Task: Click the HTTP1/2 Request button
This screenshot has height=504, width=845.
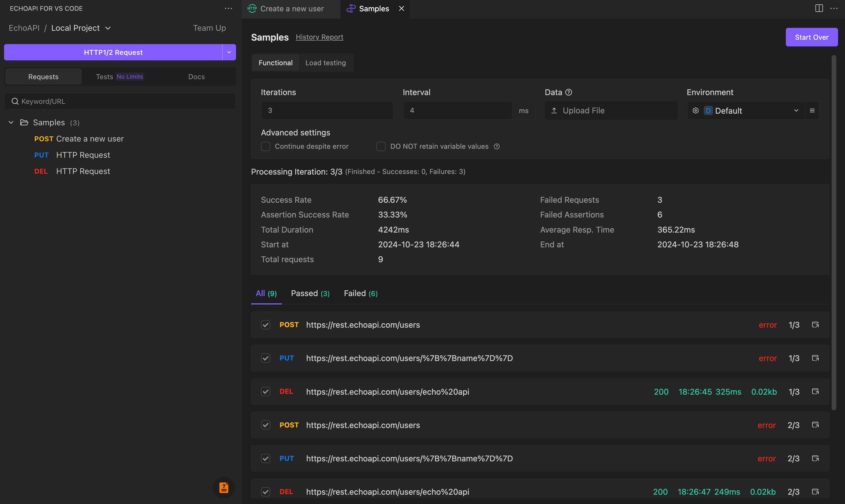Action: [x=113, y=52]
